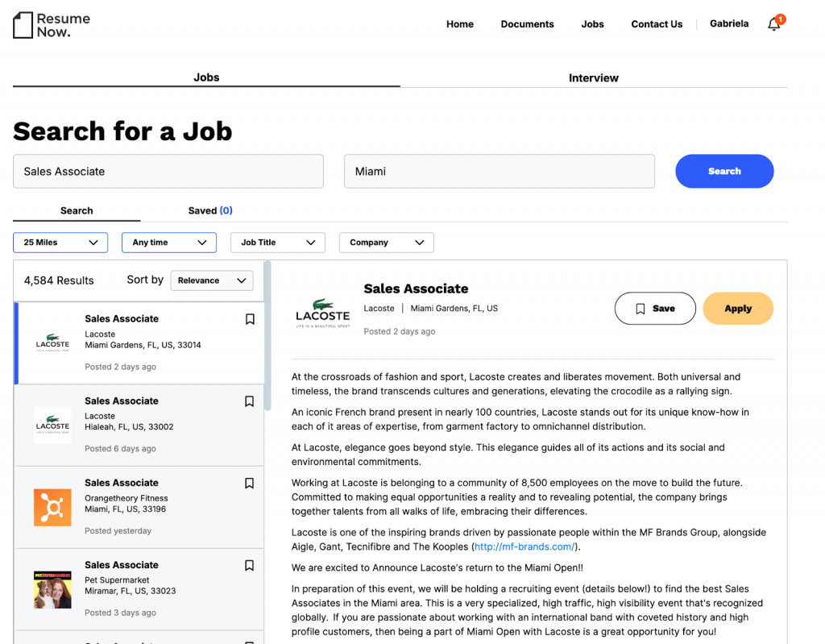Click the Resume Now logo
This screenshot has height=644, width=825.
tap(52, 24)
